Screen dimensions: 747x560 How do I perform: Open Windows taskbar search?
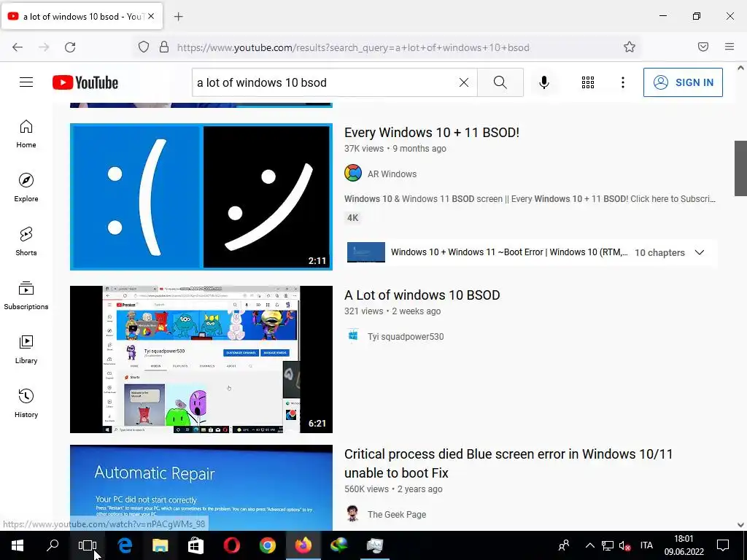[53, 545]
